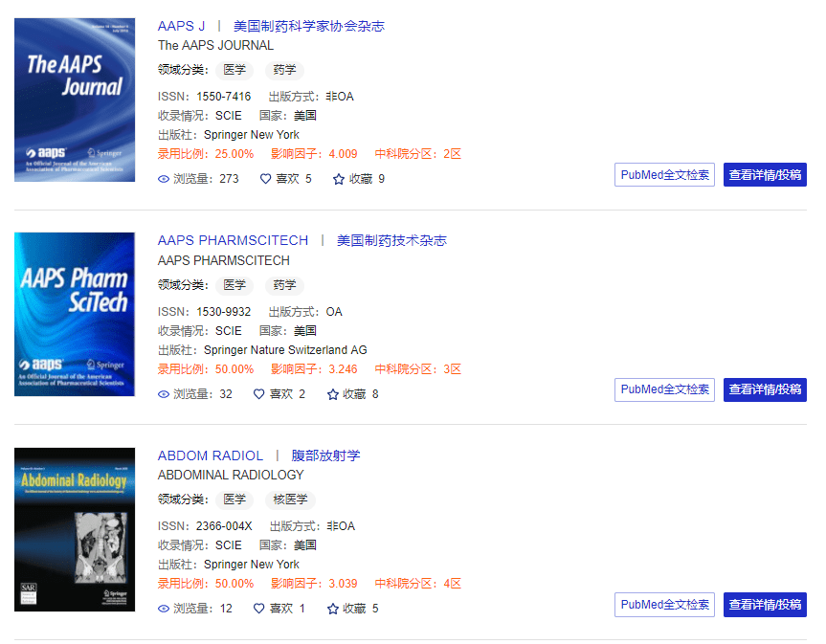
Task: Click PubMed全文检索 for AAPS PHARMSCITECH
Action: click(x=664, y=389)
